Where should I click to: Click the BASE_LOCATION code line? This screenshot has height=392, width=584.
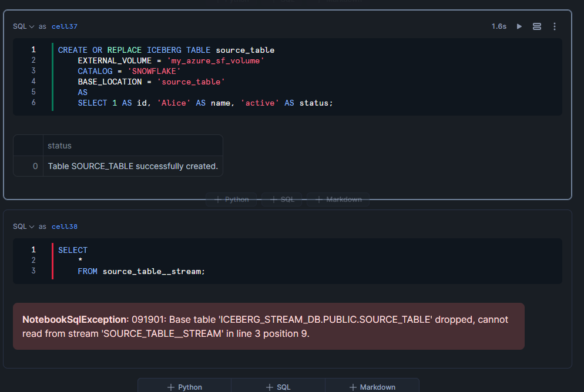tap(151, 82)
